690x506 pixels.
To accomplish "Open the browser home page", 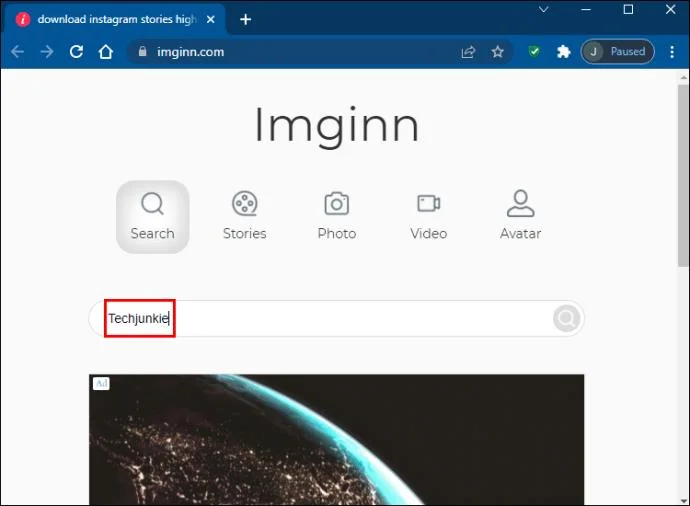I will (106, 51).
